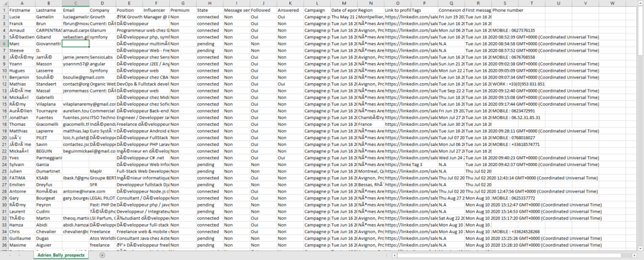This screenshot has height=260, width=644.
Task: Click next sheet navigation arrow
Action: click(19, 255)
